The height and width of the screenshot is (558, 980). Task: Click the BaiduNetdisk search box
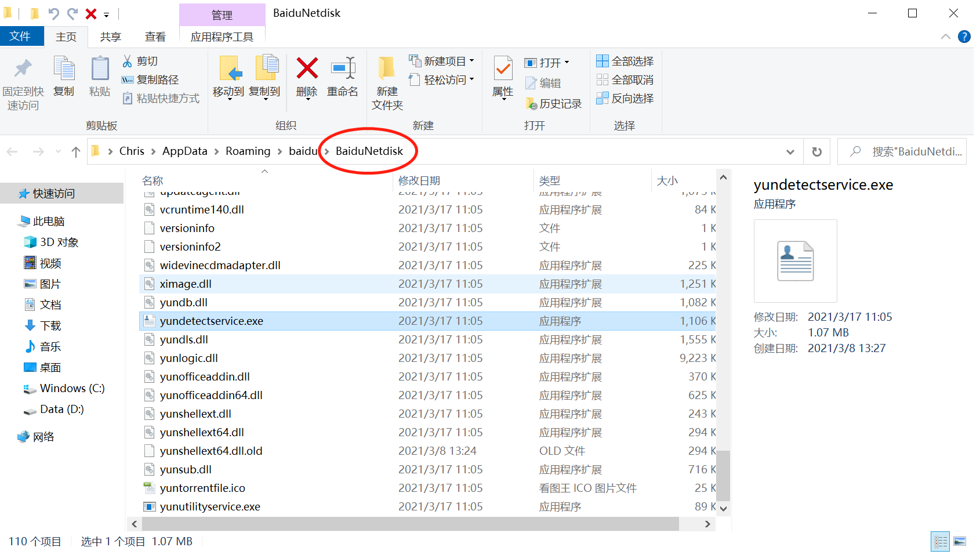pyautogui.click(x=902, y=152)
